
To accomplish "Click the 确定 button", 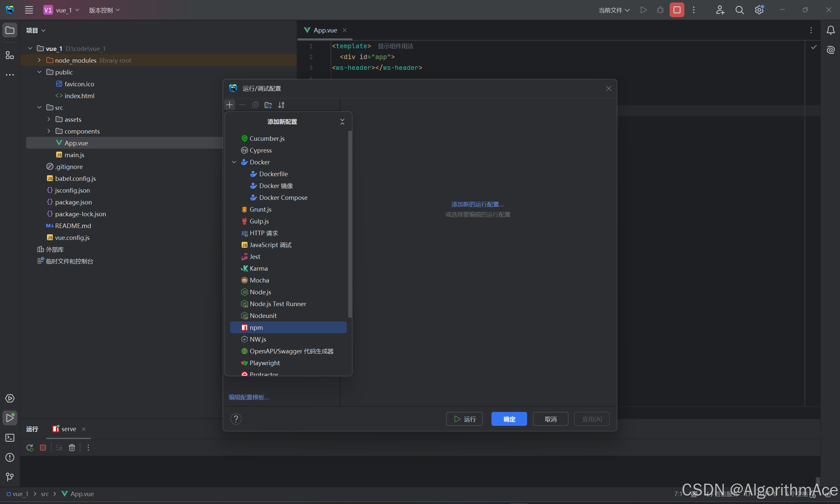I will pos(509,419).
